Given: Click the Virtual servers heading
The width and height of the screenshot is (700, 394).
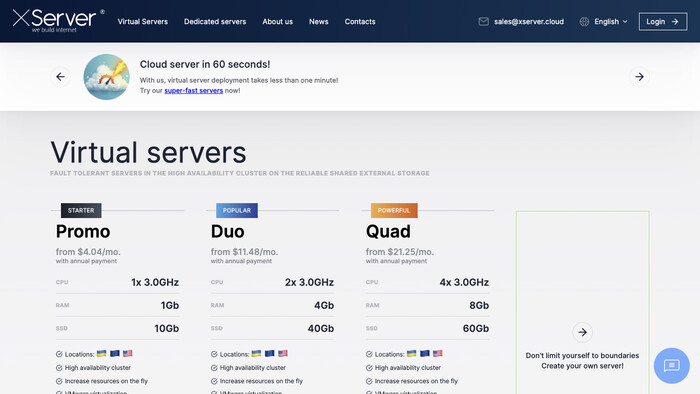Looking at the screenshot, I should point(148,152).
